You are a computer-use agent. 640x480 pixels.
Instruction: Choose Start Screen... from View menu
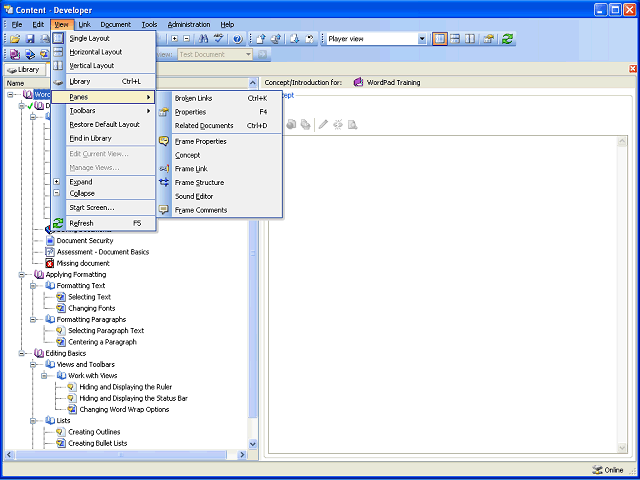pyautogui.click(x=103, y=208)
